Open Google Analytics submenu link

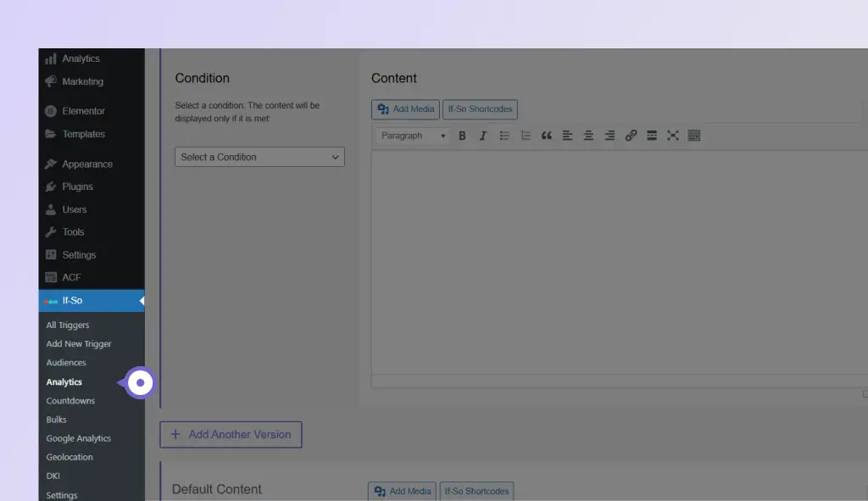[79, 438]
